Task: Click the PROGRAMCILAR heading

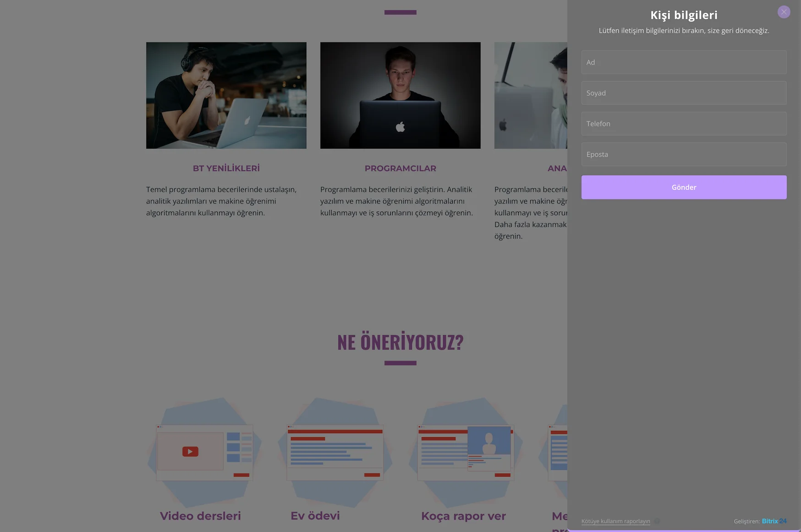Action: (400, 168)
